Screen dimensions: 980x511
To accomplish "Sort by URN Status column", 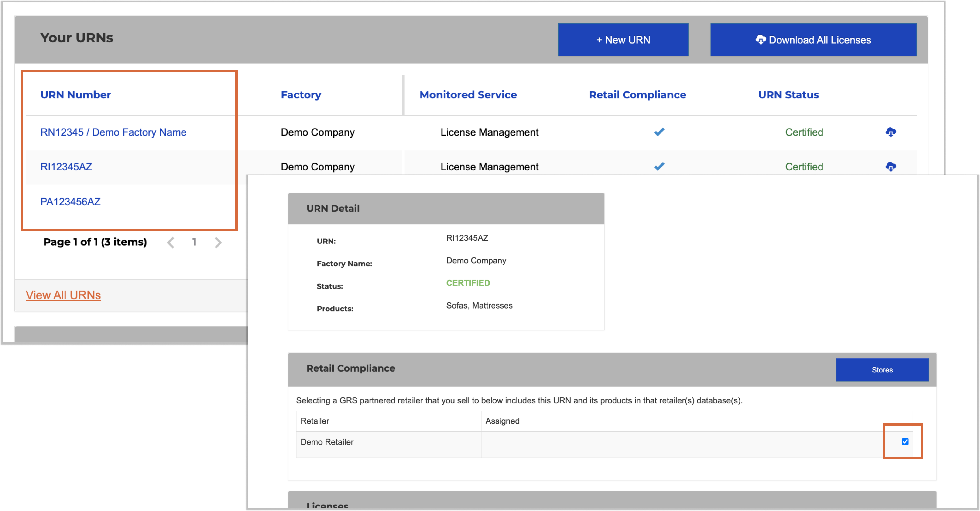I will coord(788,95).
